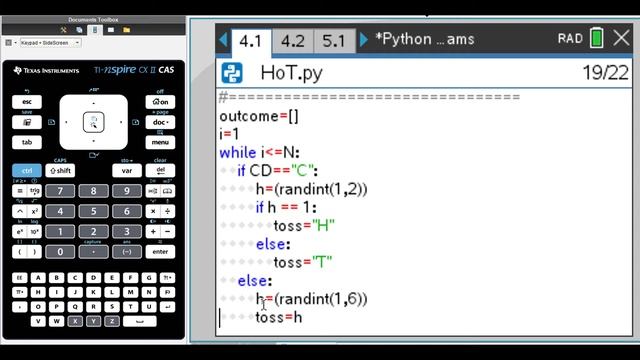
Task: Click the touchpad left arrow
Action: pos(67,122)
